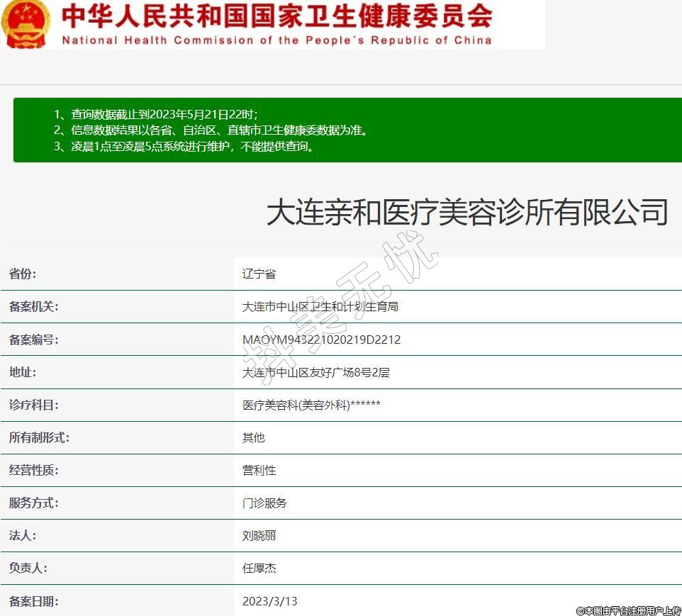Click the national emblem logo
Screen dimensions: 682x616
(26, 23)
